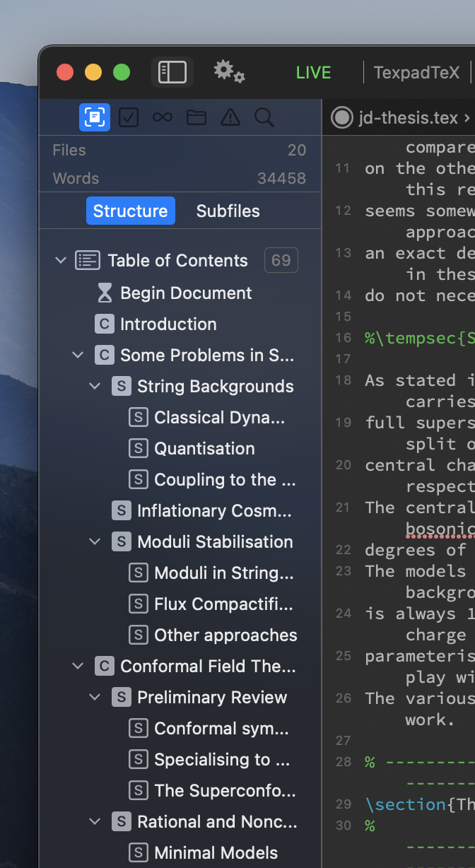Select the outline view icon
Viewport: 475px width, 868px height.
(95, 117)
